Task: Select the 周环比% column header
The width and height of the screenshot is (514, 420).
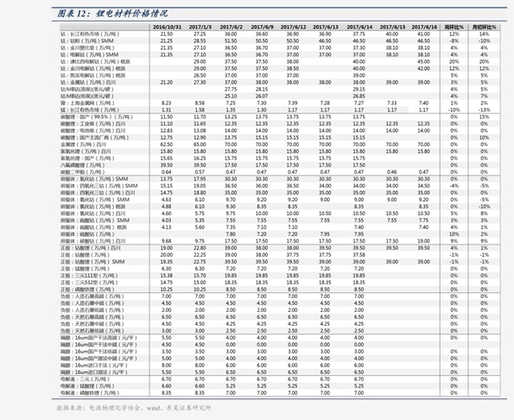Action: pos(454,27)
